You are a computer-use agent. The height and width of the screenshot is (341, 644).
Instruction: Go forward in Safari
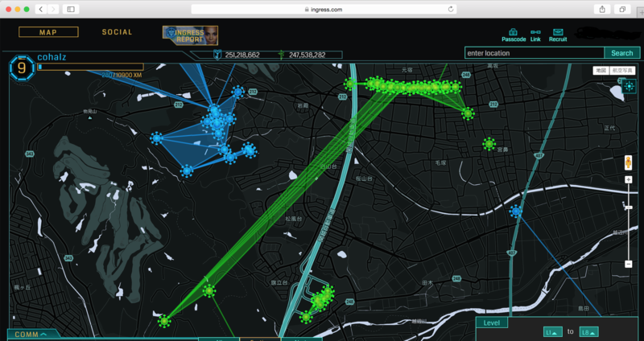pyautogui.click(x=53, y=9)
